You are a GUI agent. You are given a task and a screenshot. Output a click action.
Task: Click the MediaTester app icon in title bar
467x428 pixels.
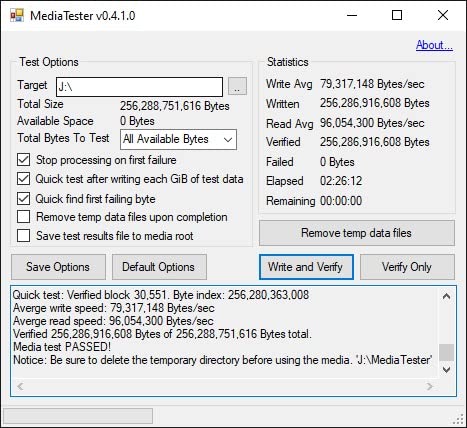click(x=17, y=15)
